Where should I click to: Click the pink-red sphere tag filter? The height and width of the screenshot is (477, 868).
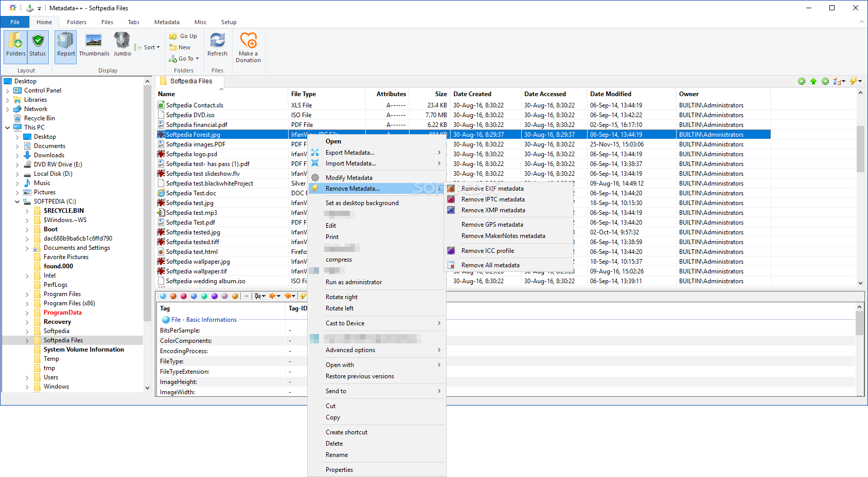click(x=184, y=296)
